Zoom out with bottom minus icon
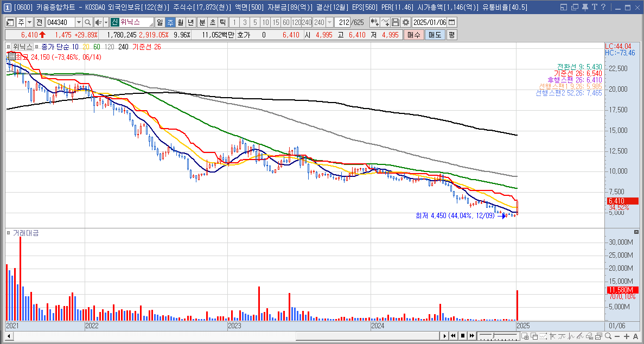 tap(617, 336)
